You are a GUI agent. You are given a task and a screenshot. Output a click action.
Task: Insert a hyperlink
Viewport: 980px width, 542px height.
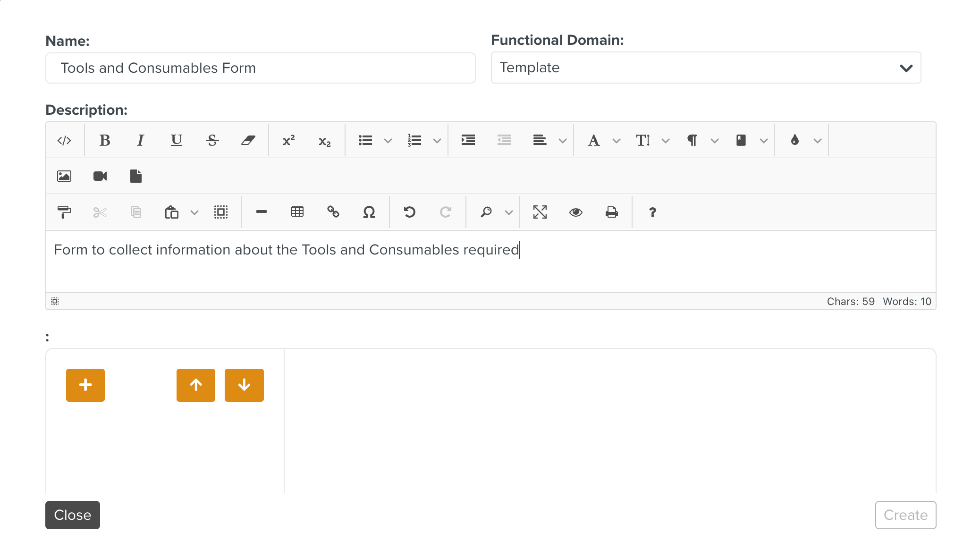333,212
